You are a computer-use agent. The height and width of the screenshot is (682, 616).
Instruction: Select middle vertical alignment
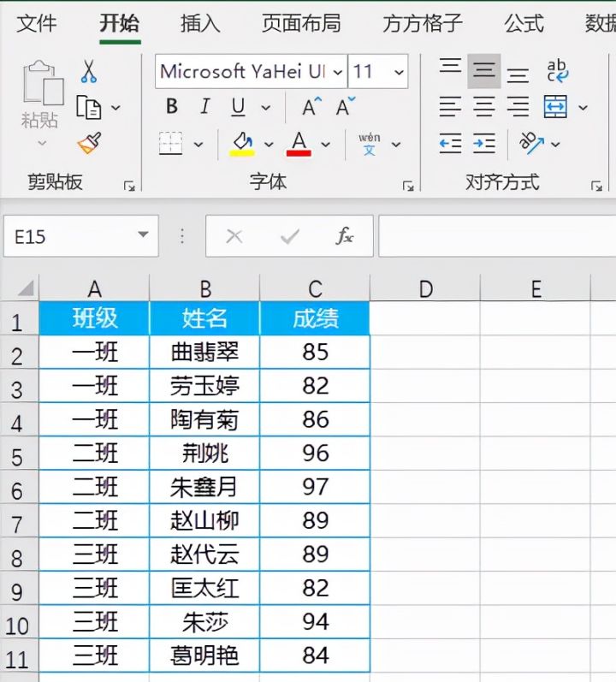(x=484, y=71)
